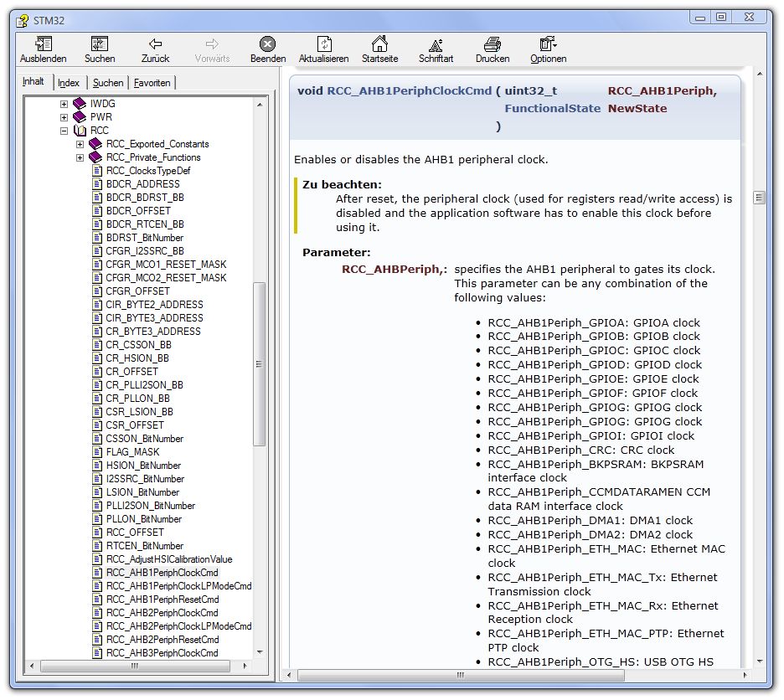
Task: Click tree panel scroll right arrow
Action: [245, 666]
